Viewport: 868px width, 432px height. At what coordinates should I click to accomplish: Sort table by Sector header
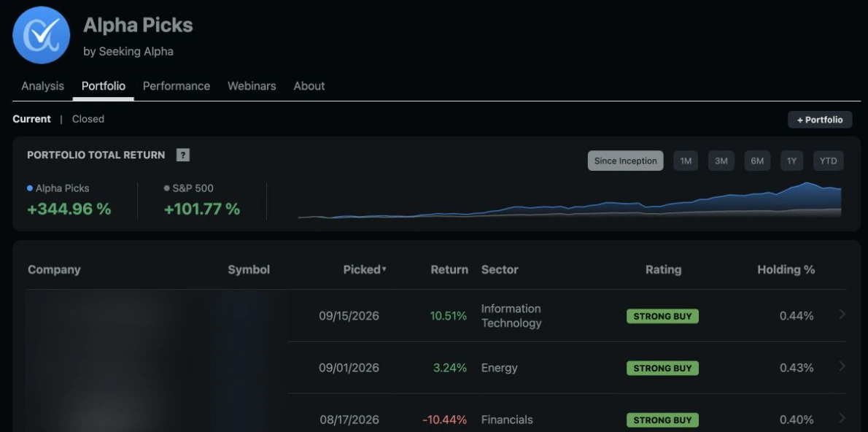(x=500, y=270)
